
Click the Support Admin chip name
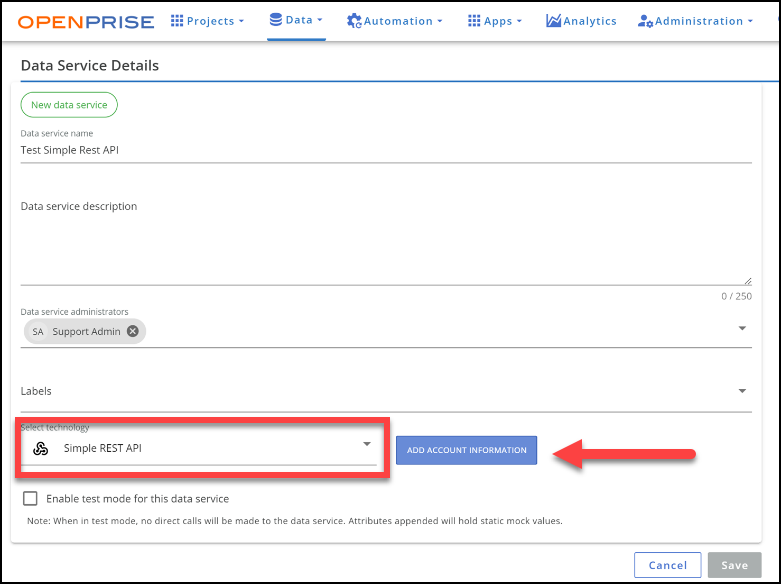87,332
